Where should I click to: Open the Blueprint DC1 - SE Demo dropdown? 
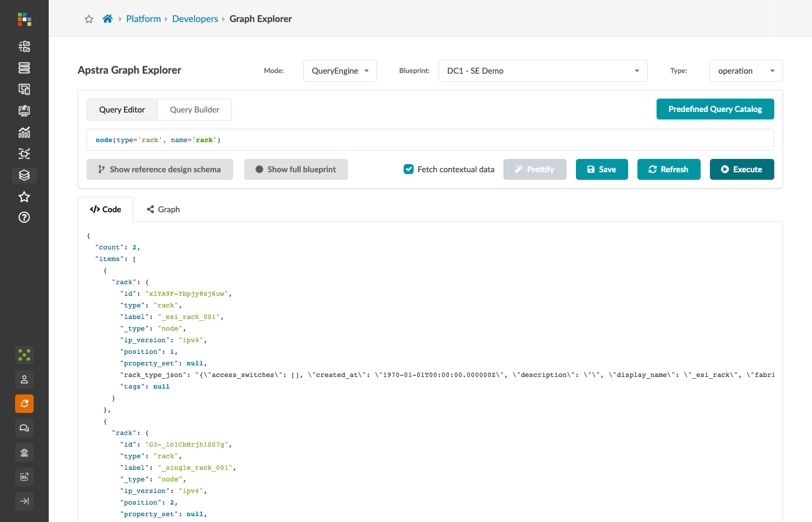coord(543,71)
